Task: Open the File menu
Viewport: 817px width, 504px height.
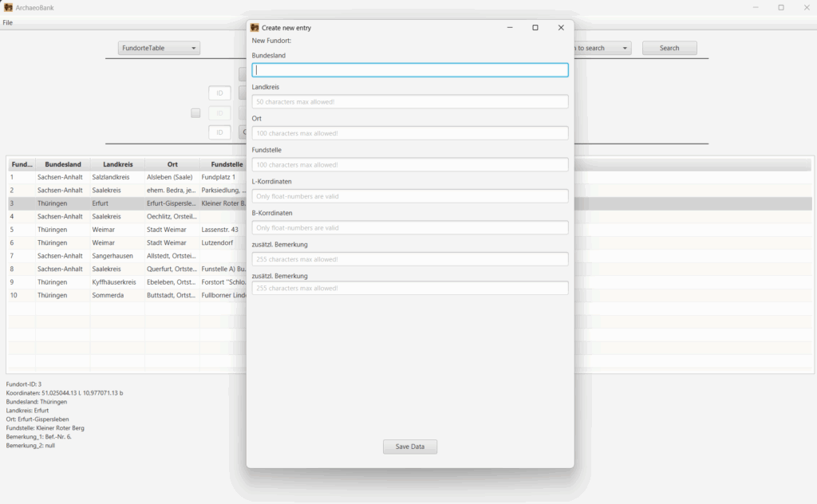Action: (8, 22)
